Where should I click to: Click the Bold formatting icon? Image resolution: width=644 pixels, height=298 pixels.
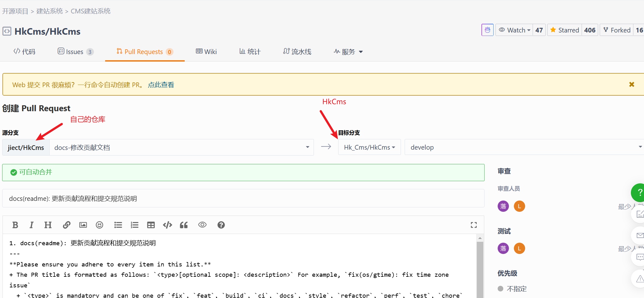click(15, 225)
